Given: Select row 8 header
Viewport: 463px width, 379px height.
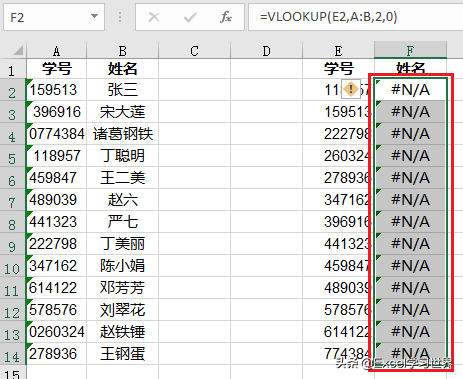Looking at the screenshot, I should 13,222.
